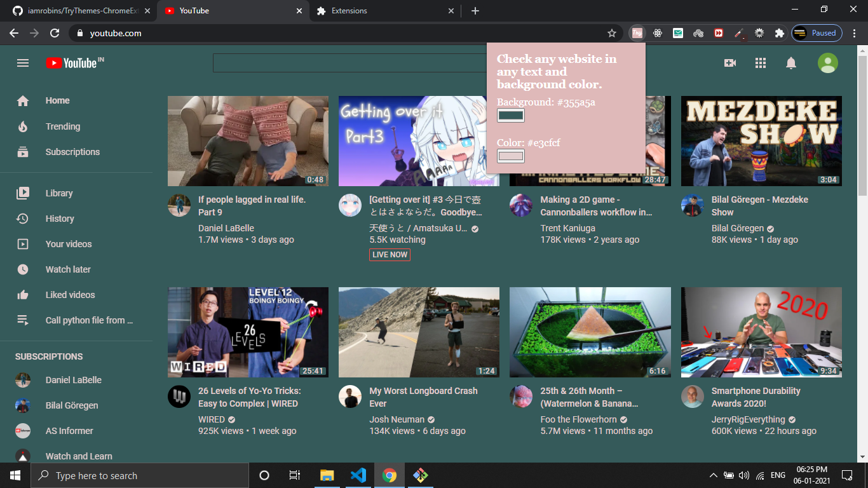
Task: Open the notifications bell
Action: point(791,63)
